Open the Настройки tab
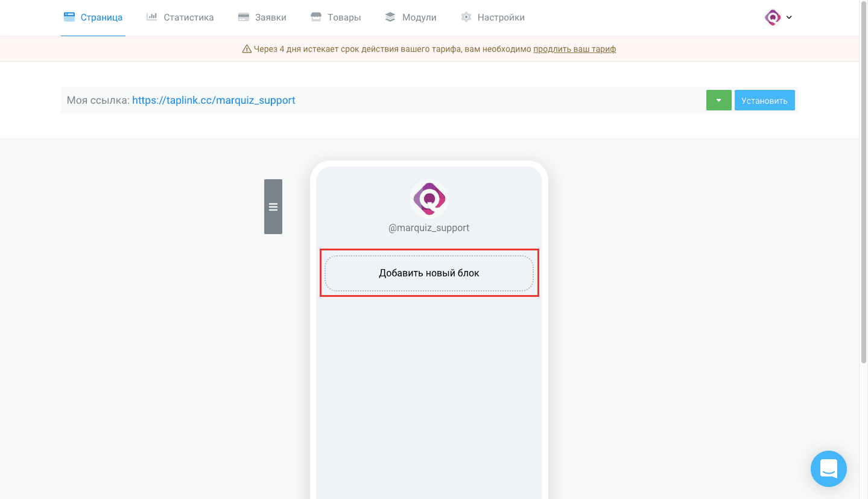This screenshot has height=499, width=868. click(492, 17)
